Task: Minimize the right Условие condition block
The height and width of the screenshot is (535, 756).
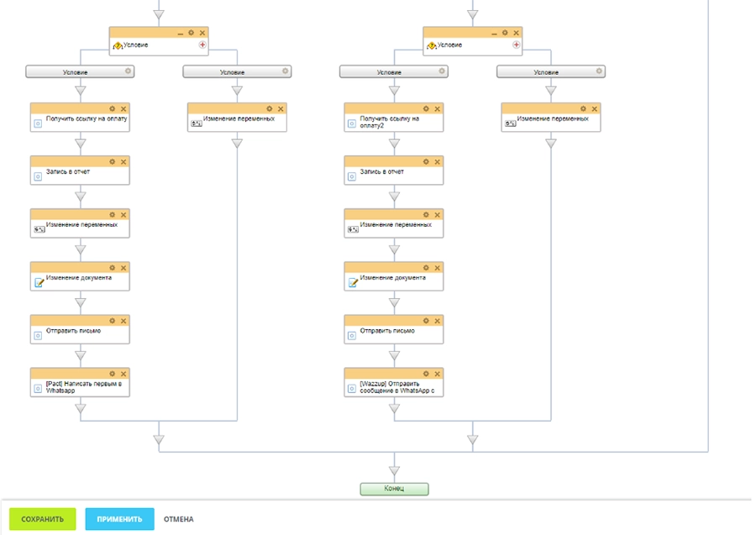Action: [494, 33]
